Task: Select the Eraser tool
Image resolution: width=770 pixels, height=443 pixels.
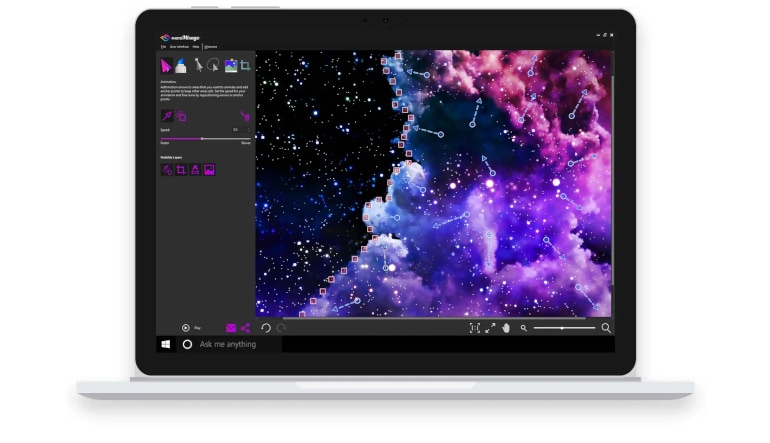Action: point(181,65)
